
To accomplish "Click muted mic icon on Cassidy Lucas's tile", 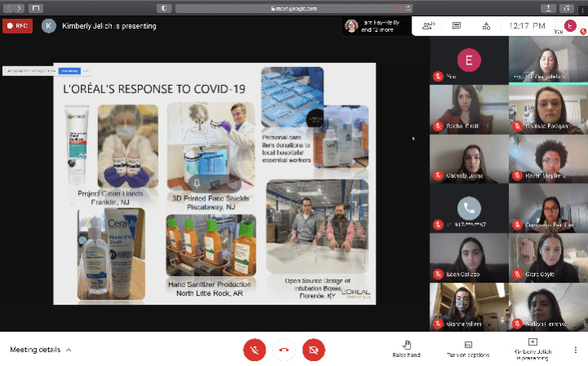I will (x=438, y=175).
